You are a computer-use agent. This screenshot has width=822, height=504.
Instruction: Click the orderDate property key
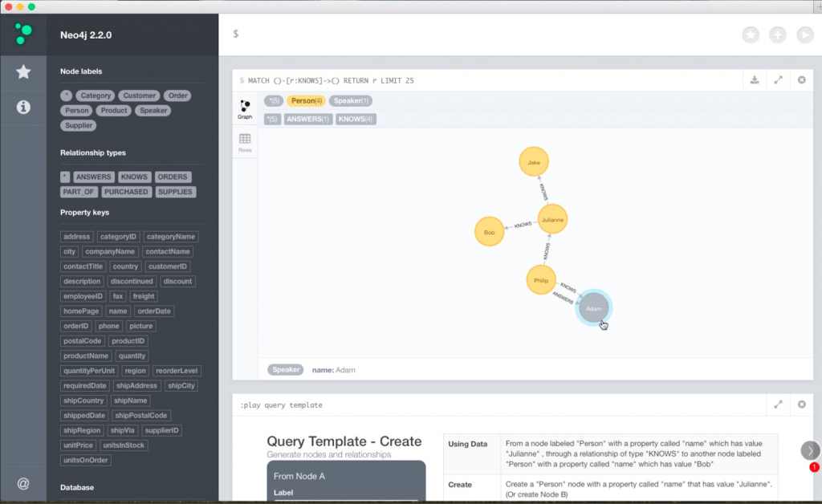click(x=154, y=311)
